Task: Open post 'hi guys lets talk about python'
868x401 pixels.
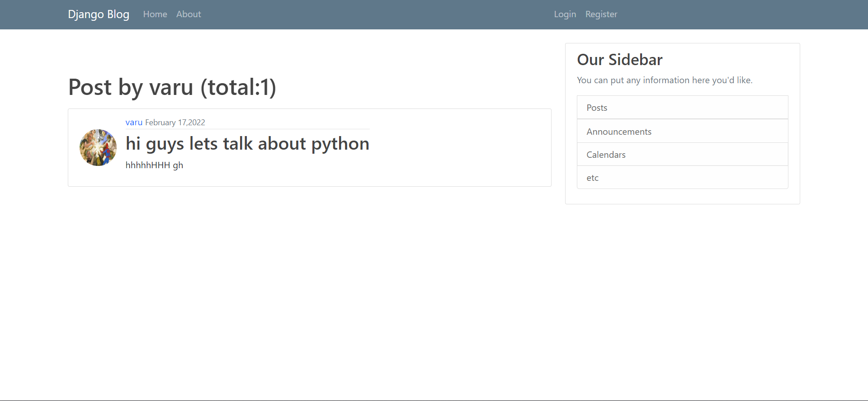Action: click(x=247, y=144)
